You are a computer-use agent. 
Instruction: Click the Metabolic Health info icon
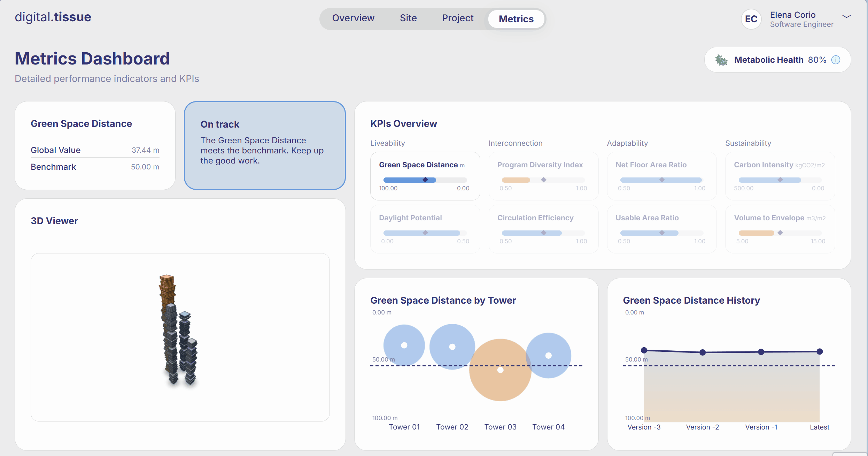tap(836, 60)
